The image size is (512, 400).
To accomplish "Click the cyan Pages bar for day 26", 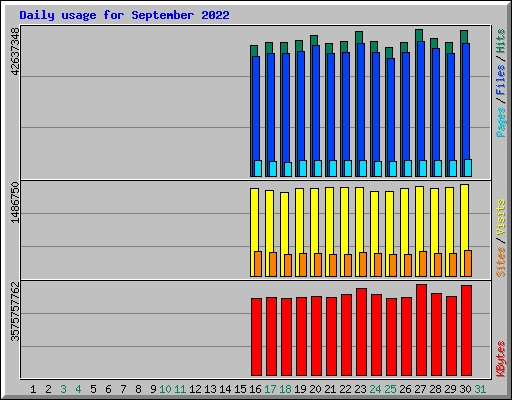I will (x=408, y=168).
